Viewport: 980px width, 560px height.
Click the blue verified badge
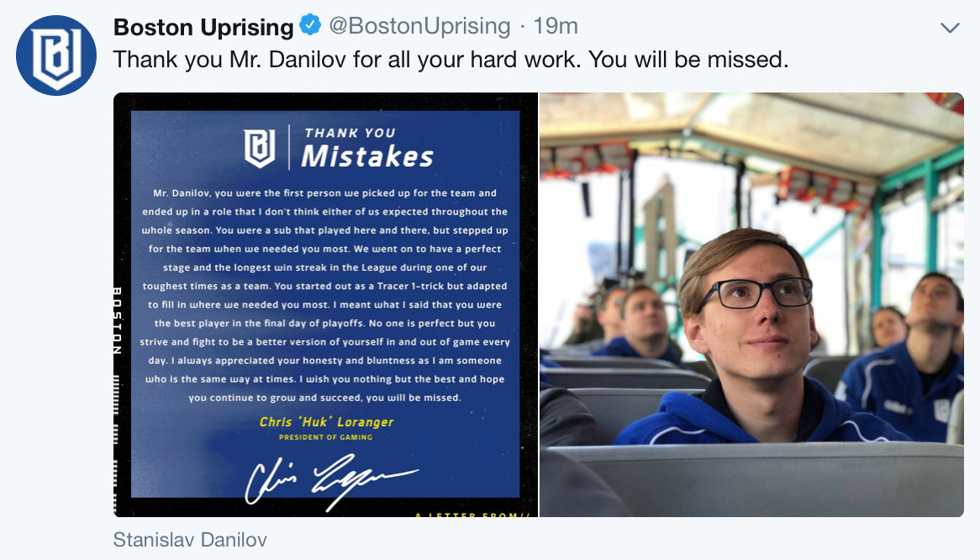point(310,26)
